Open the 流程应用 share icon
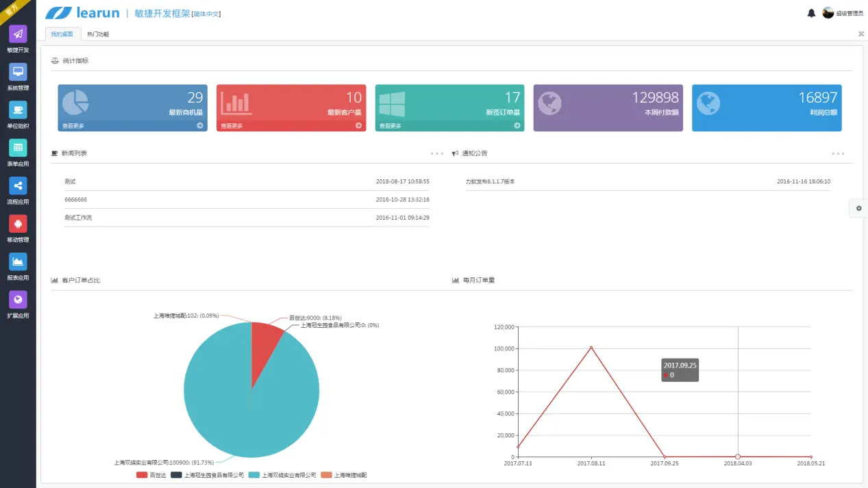The width and height of the screenshot is (868, 488). [x=18, y=185]
